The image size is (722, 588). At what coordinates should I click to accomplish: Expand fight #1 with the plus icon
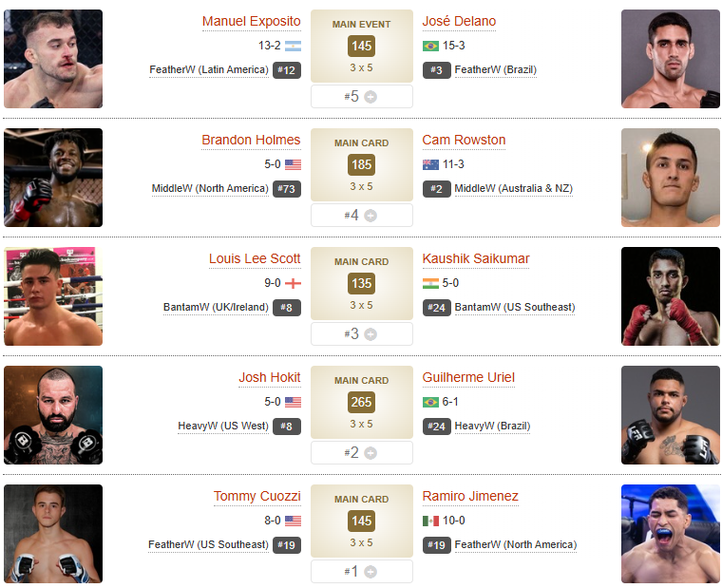370,572
